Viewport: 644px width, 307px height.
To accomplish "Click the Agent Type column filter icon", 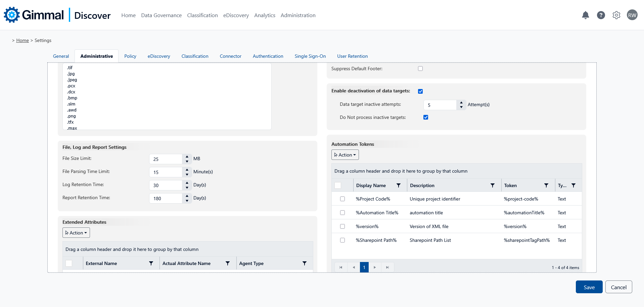I will point(304,263).
